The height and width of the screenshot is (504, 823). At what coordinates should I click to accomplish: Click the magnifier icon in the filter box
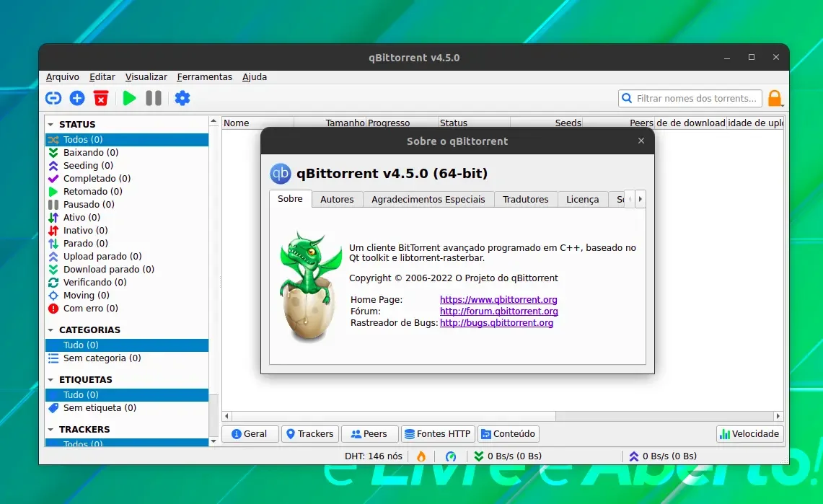coord(627,98)
